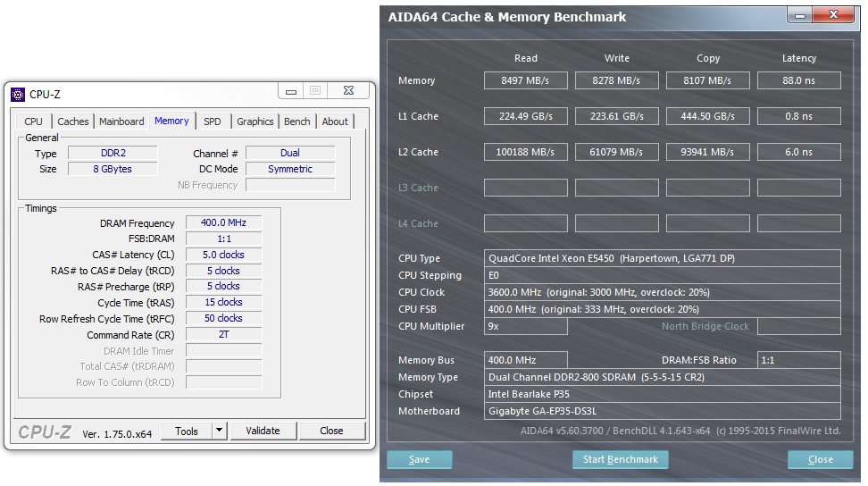Click L1 Cache Write value 223.61 GB/s

point(617,116)
